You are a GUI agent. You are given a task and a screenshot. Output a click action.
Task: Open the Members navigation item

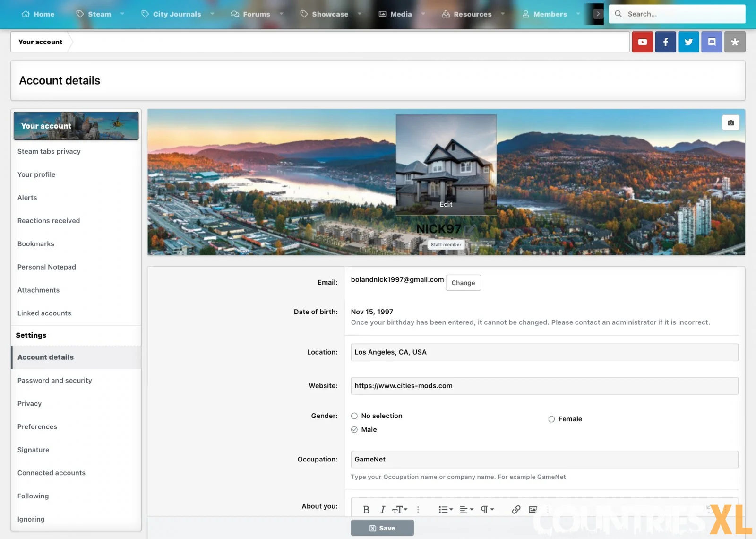pos(544,14)
